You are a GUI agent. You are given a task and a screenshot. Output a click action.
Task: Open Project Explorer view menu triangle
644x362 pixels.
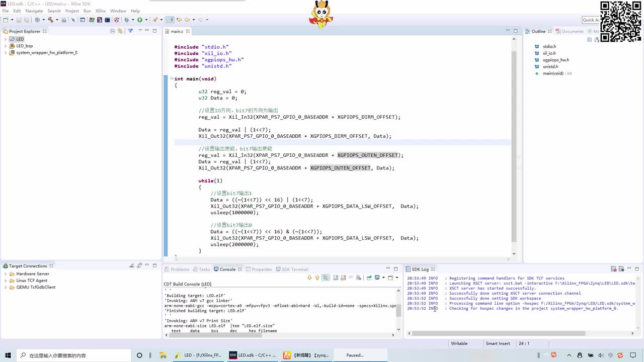(x=140, y=30)
